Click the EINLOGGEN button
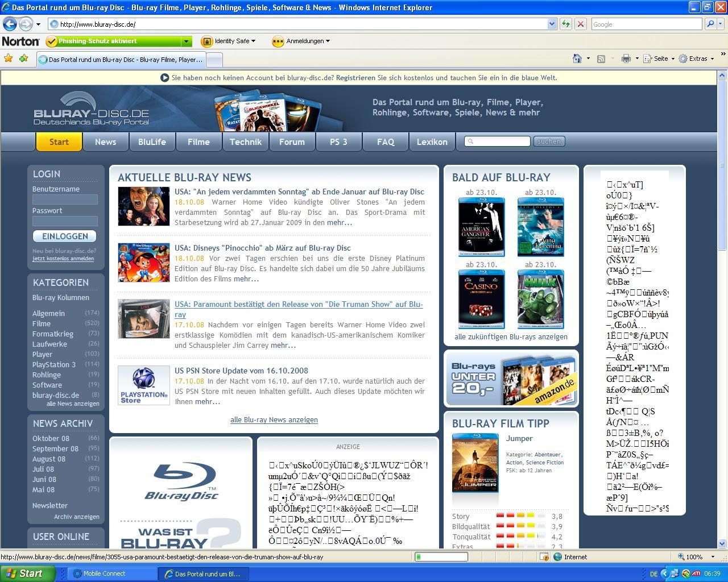 pyautogui.click(x=65, y=236)
